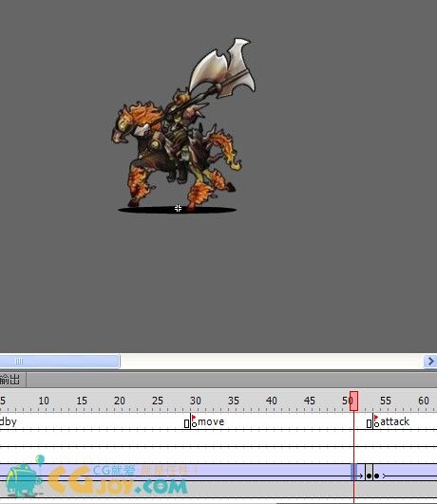The image size is (437, 504).
Task: Select the keyframe dot at frame 53
Action: [x=369, y=476]
